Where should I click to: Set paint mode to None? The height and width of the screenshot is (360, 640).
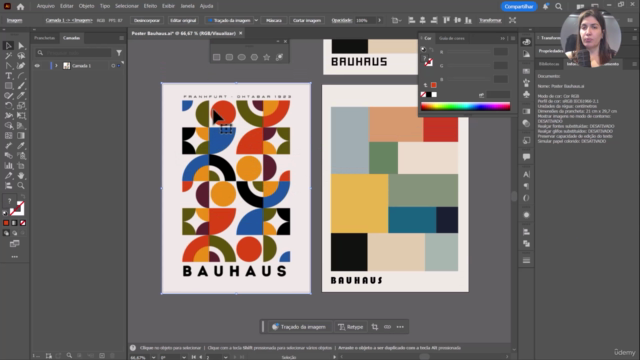23,223
